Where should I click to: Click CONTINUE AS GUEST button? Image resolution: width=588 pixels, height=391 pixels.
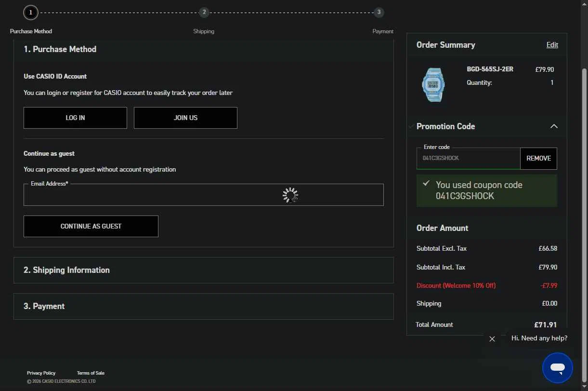coord(91,226)
